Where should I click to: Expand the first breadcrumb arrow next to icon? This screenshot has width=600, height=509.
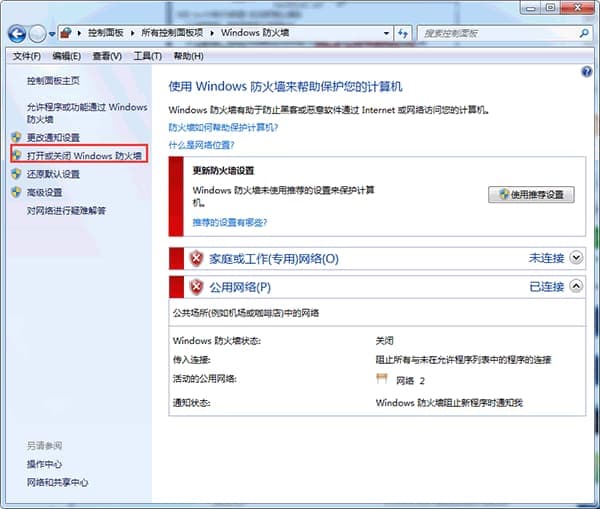pos(79,33)
